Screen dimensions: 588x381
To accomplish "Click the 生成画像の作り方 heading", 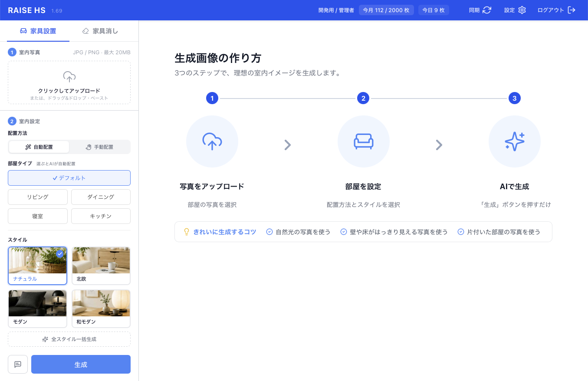I will [218, 58].
